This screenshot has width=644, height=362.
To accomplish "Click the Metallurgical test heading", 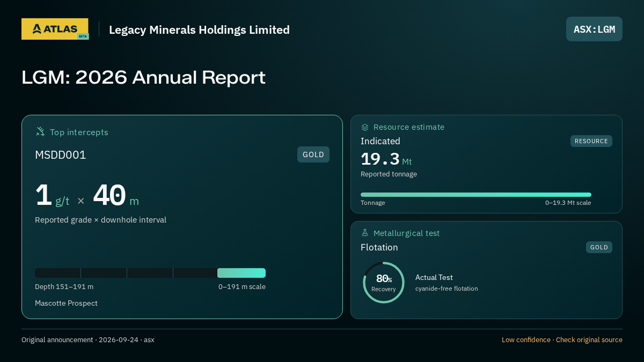I will [x=406, y=233].
